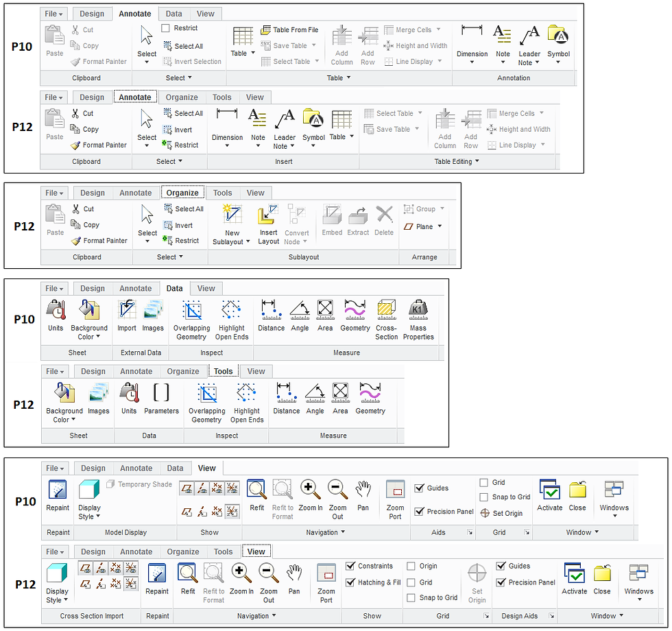
Task: Click the Parameters brackets icon
Action: (x=161, y=392)
